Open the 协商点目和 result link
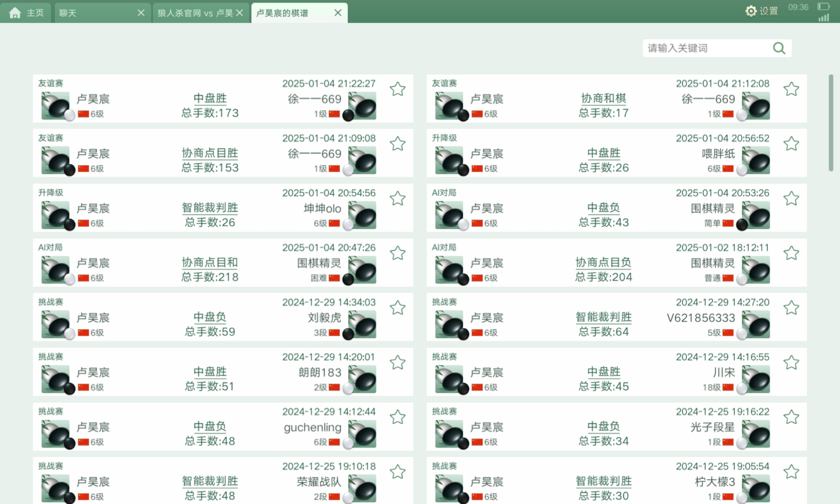Image resolution: width=840 pixels, height=504 pixels. (210, 262)
